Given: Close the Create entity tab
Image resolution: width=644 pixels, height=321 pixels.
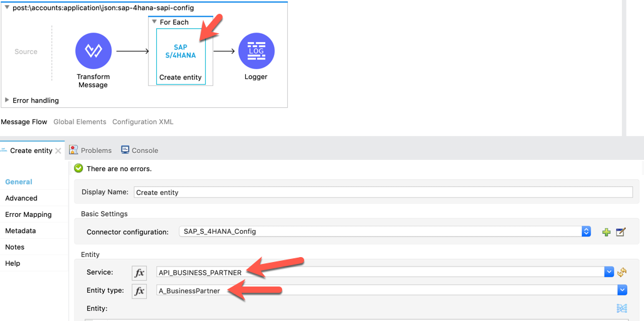Looking at the screenshot, I should [x=58, y=150].
